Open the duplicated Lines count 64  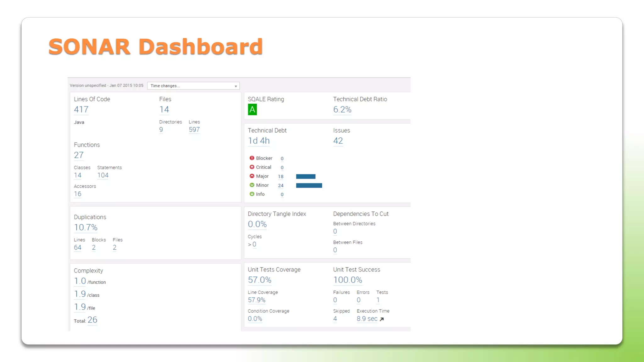pyautogui.click(x=78, y=247)
